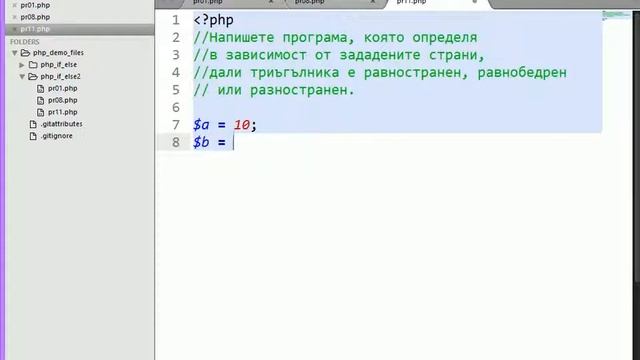Open the .gitattributes file

pos(61,124)
